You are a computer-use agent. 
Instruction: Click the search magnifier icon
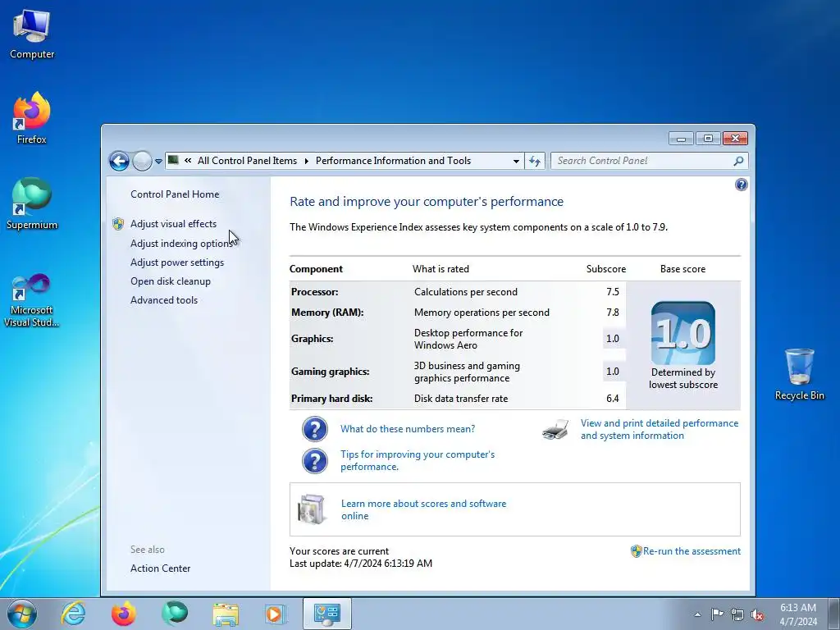(x=739, y=161)
